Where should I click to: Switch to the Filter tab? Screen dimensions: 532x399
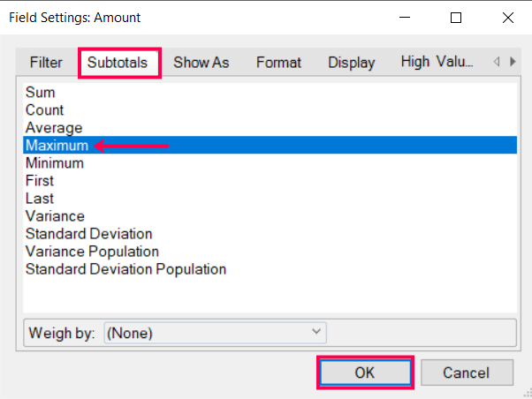click(x=46, y=63)
